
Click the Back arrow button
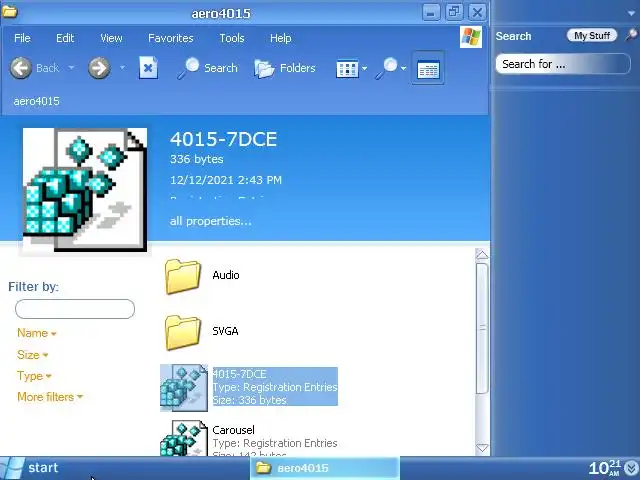[x=20, y=68]
